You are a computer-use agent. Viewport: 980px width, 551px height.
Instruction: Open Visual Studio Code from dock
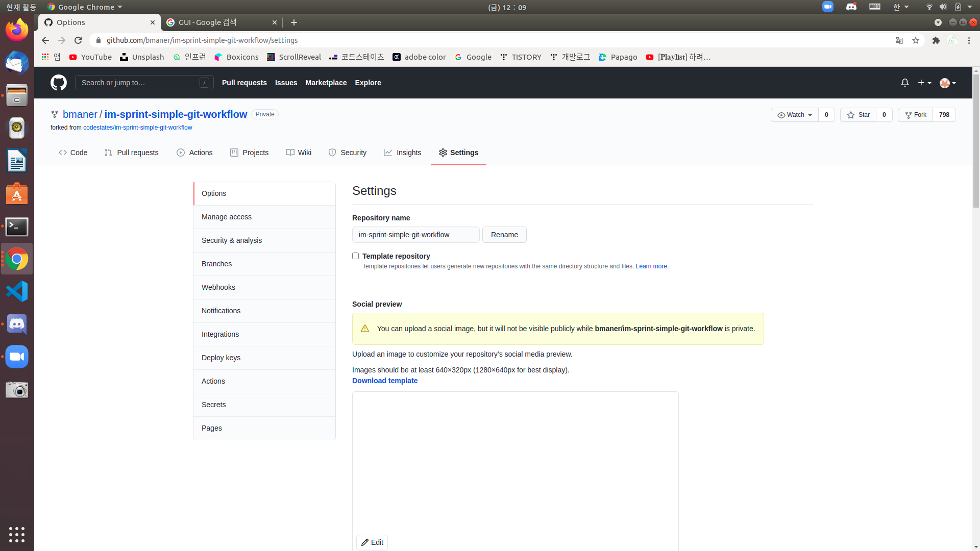17,292
